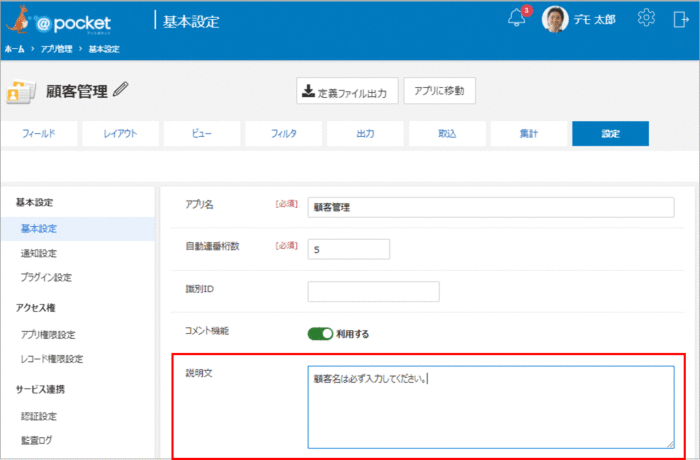Open レコード権限設定 in sidebar
Image resolution: width=700 pixels, height=460 pixels.
click(x=52, y=359)
